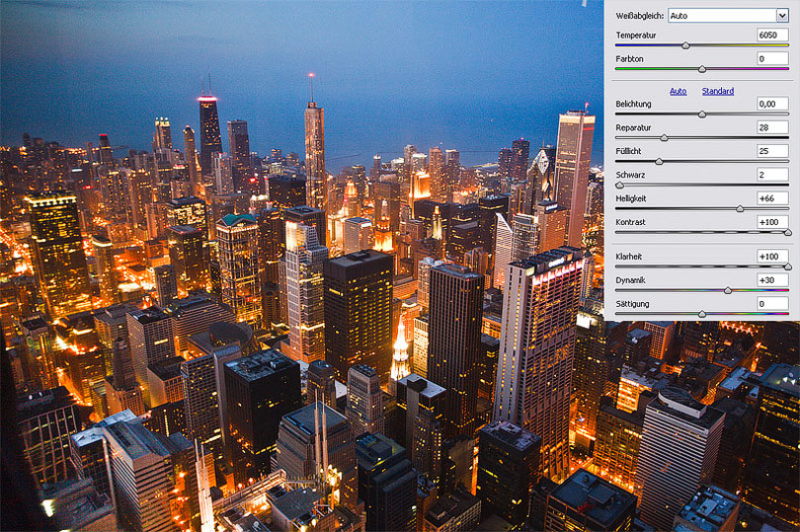Click the Klarheit slider handle
800x532 pixels.
788,266
